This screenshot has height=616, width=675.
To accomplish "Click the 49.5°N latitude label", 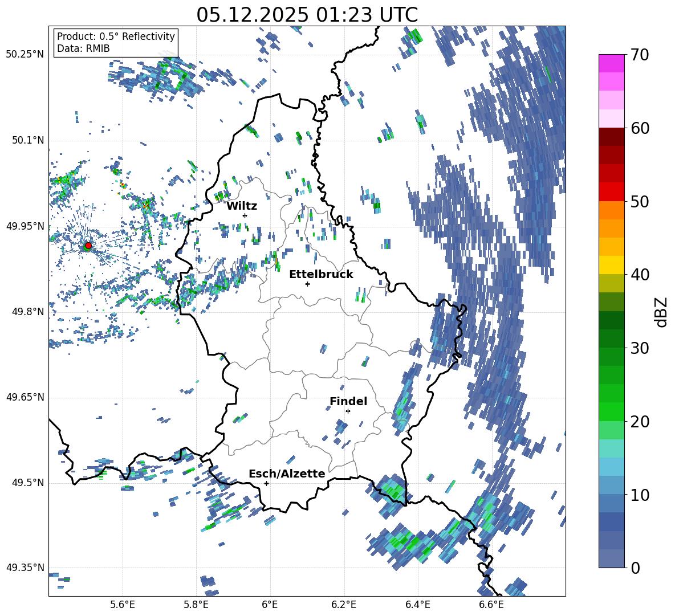I will pos(28,483).
